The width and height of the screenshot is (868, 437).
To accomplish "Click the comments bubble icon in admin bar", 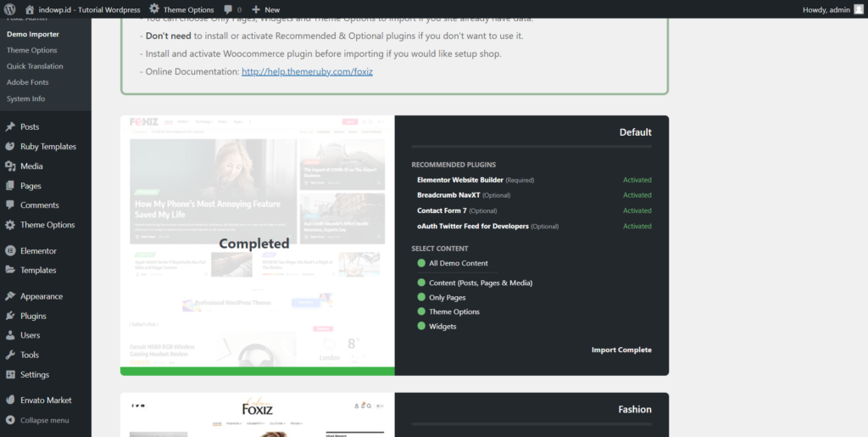I will click(228, 10).
